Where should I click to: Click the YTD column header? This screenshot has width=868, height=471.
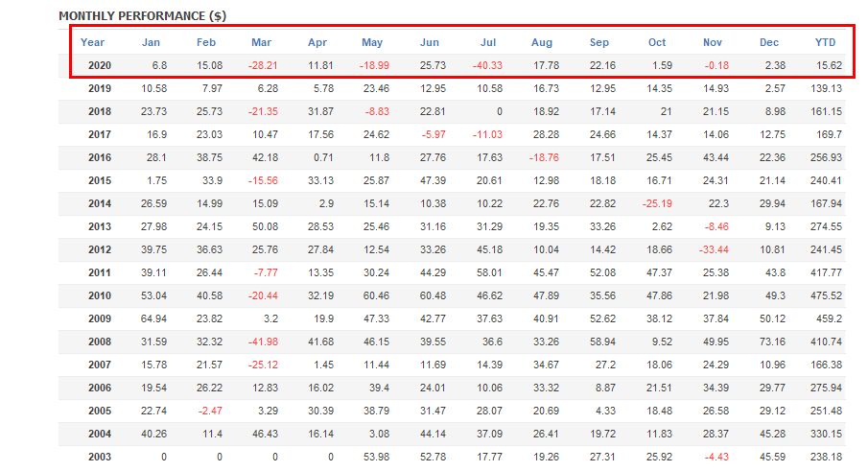(x=825, y=42)
